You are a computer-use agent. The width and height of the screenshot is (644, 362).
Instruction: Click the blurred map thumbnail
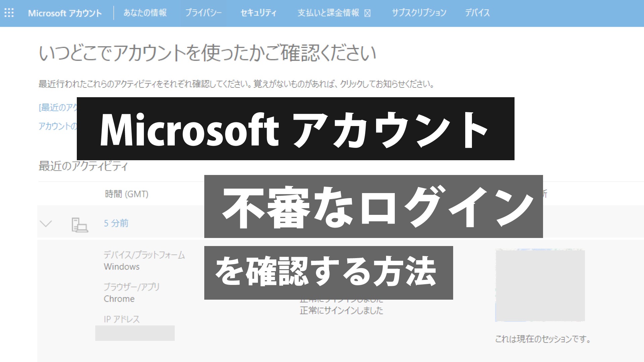coord(540,286)
